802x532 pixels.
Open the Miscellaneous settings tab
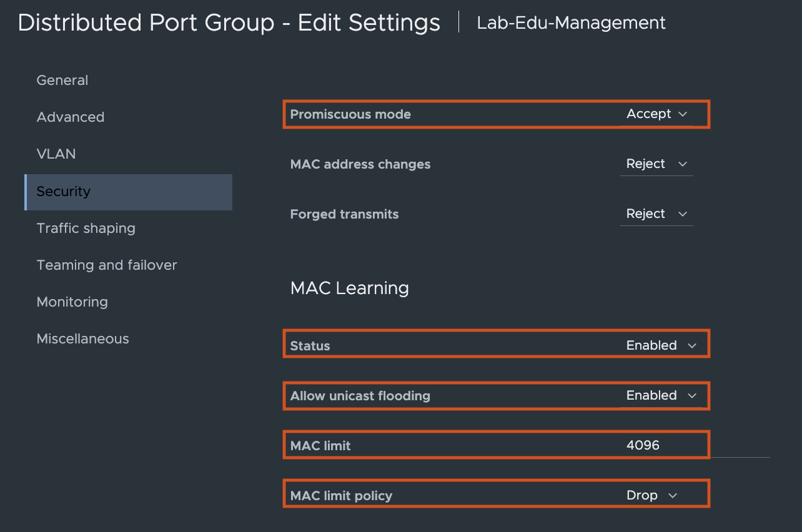83,339
